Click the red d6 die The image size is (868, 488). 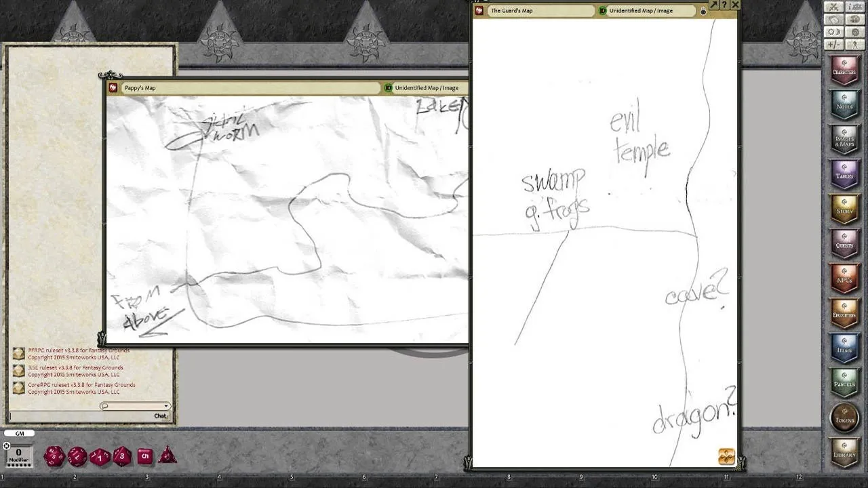click(145, 456)
